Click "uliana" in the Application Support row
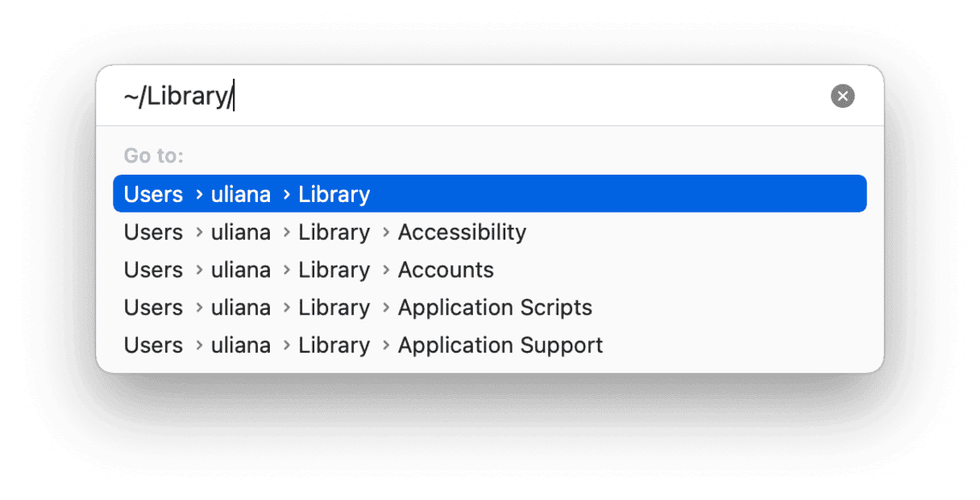The width and height of the screenshot is (980, 500). (x=240, y=345)
